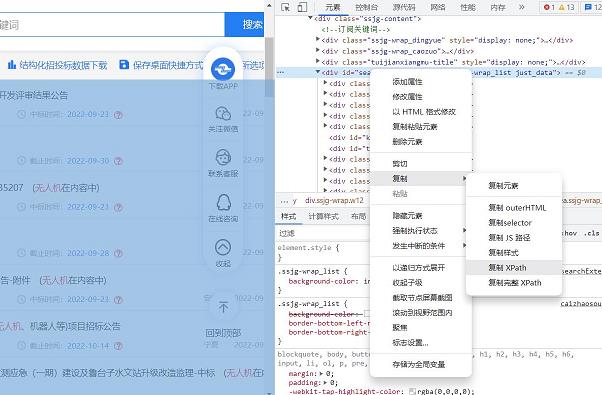Switch to the 元素 Elements tab

[332, 7]
